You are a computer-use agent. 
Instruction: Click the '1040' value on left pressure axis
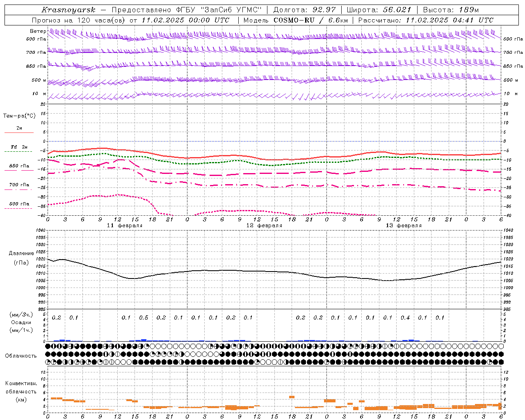click(x=40, y=231)
